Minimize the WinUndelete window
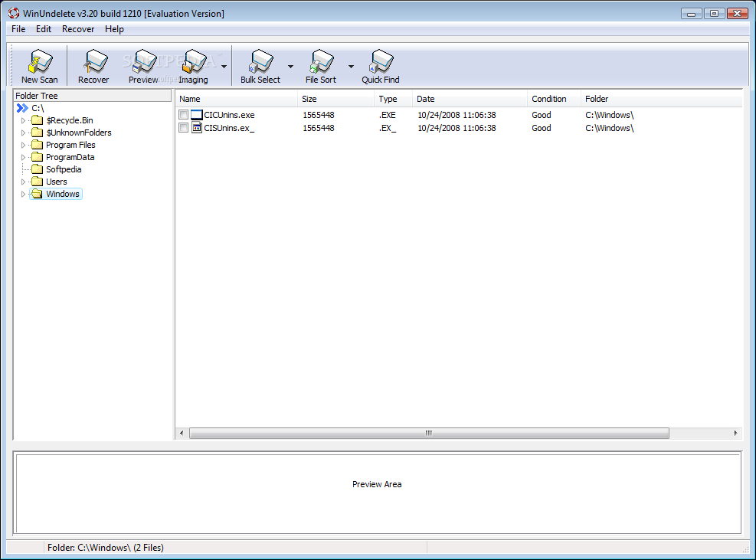Screen dimensions: 756x560 692,14
